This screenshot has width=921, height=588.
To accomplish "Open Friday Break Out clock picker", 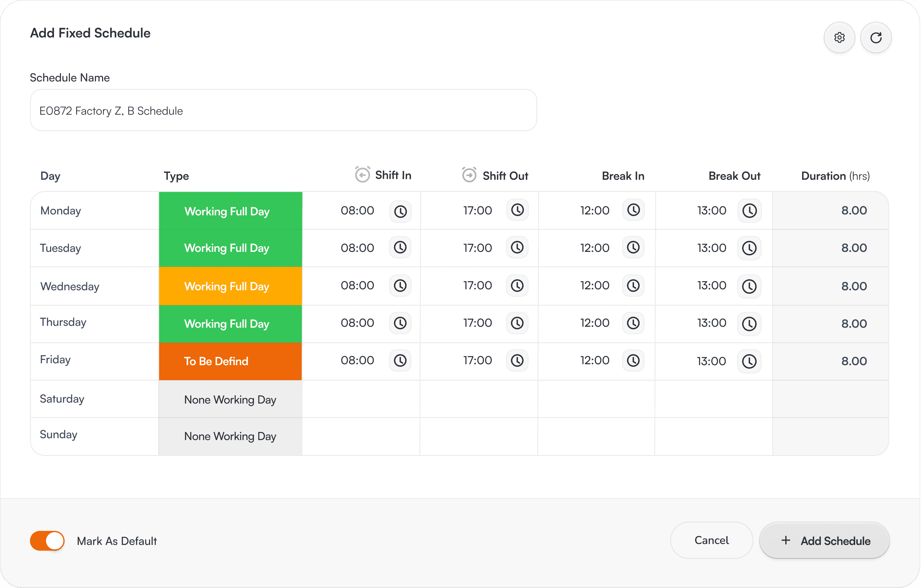I will (x=749, y=361).
